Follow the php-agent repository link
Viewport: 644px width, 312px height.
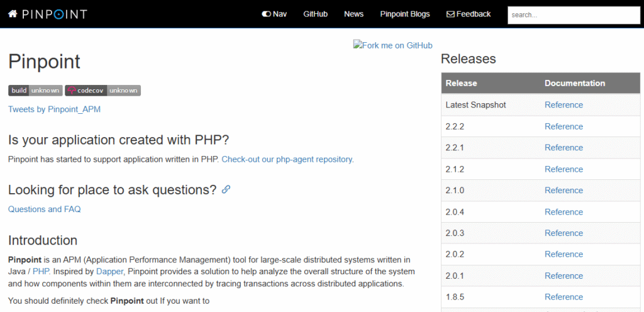click(287, 159)
